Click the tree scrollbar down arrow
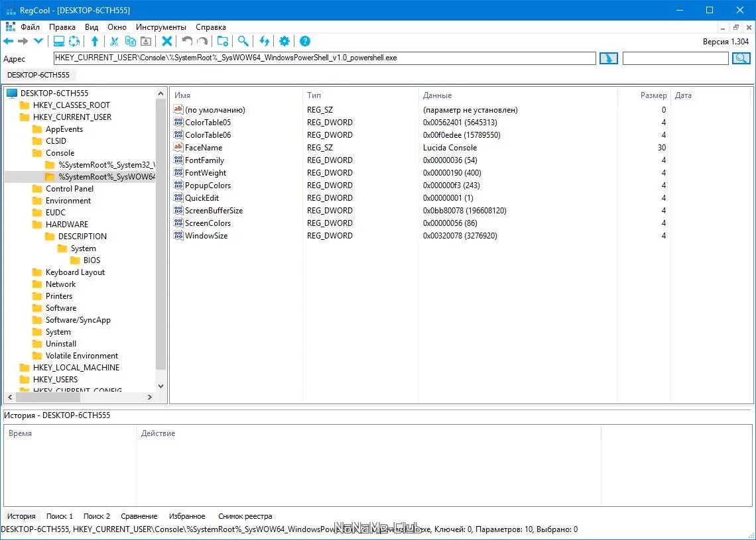 (x=160, y=386)
